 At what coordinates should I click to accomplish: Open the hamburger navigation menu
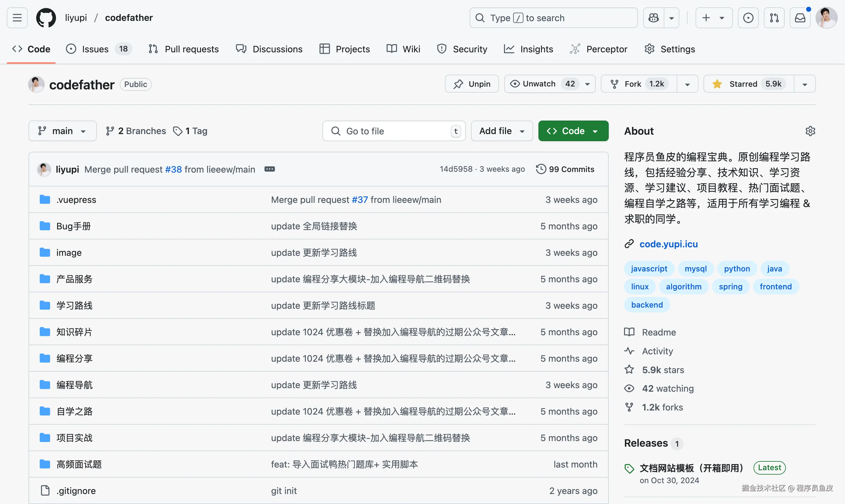[17, 18]
